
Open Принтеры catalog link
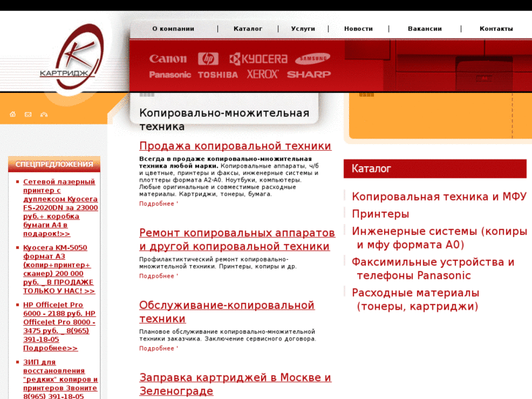[381, 214]
